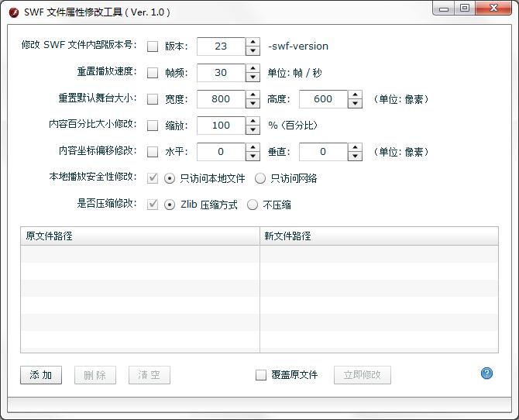This screenshot has width=519, height=420.
Task: Click the 高度 field showing 600
Action: [323, 99]
